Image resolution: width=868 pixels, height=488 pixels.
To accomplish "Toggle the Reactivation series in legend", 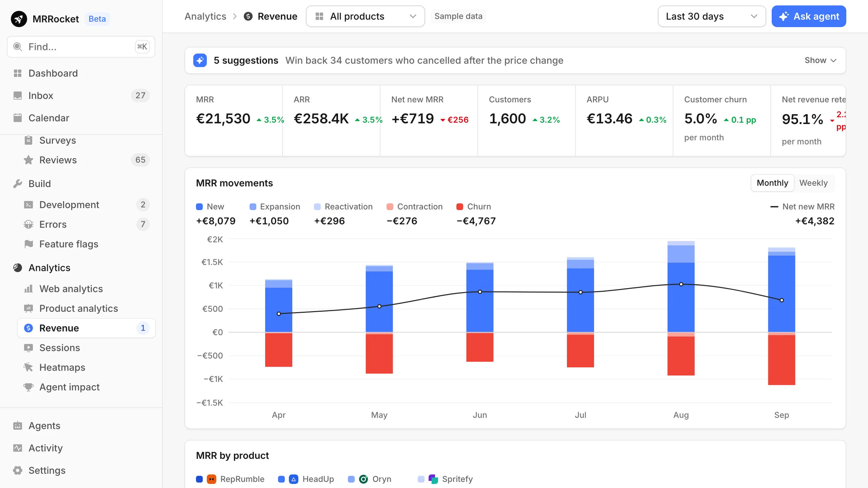I will tap(343, 207).
